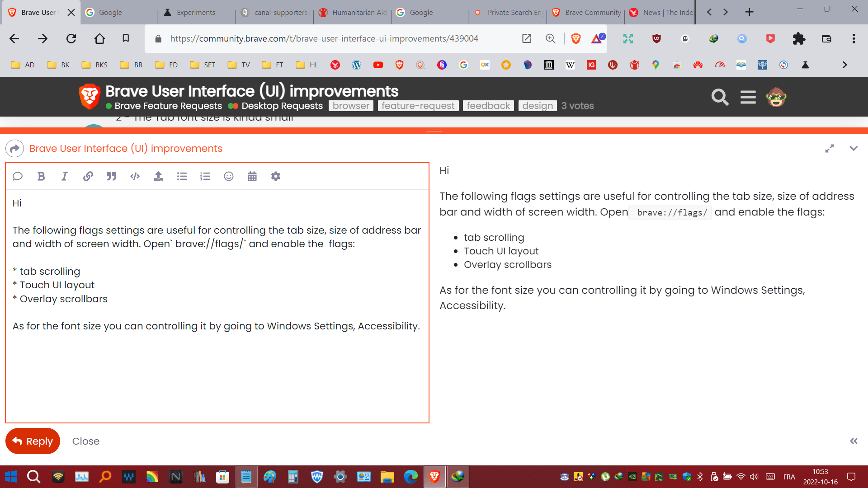
Task: Apply Italic formatting in the composer
Action: [64, 176]
